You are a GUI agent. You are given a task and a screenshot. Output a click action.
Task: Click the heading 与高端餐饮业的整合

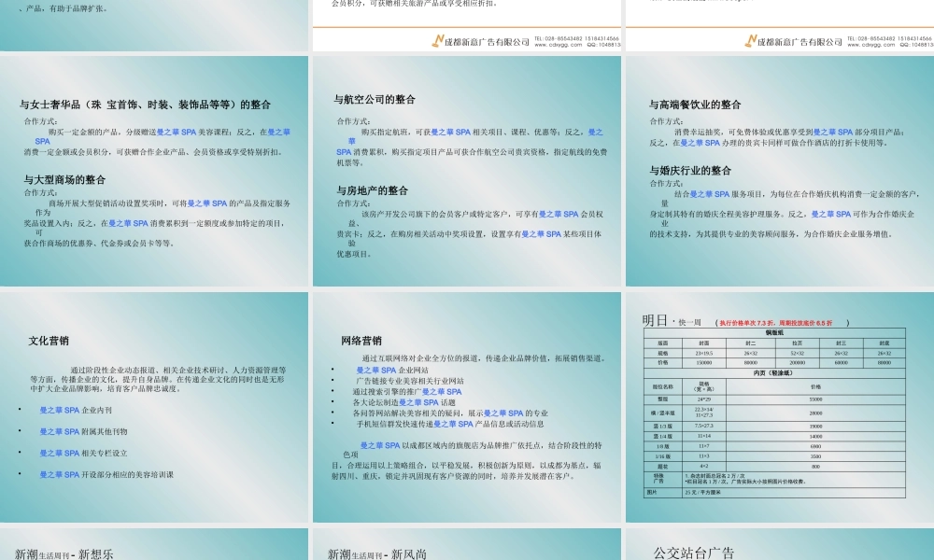[x=695, y=105]
